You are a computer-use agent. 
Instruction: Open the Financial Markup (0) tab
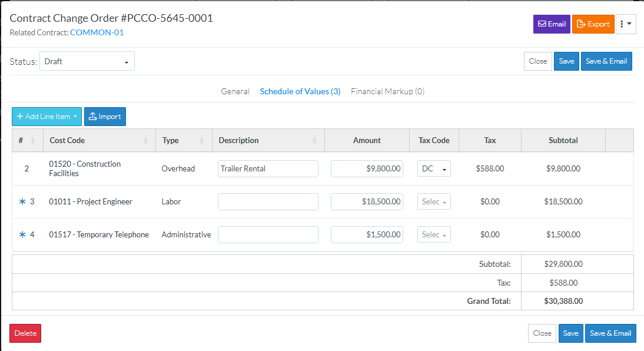point(387,91)
